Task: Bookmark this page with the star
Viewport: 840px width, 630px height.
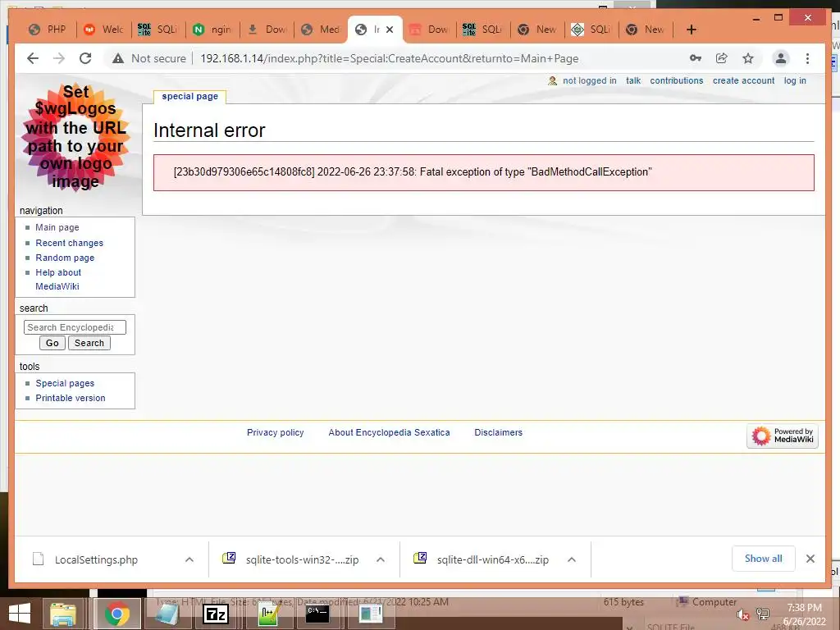Action: point(748,58)
